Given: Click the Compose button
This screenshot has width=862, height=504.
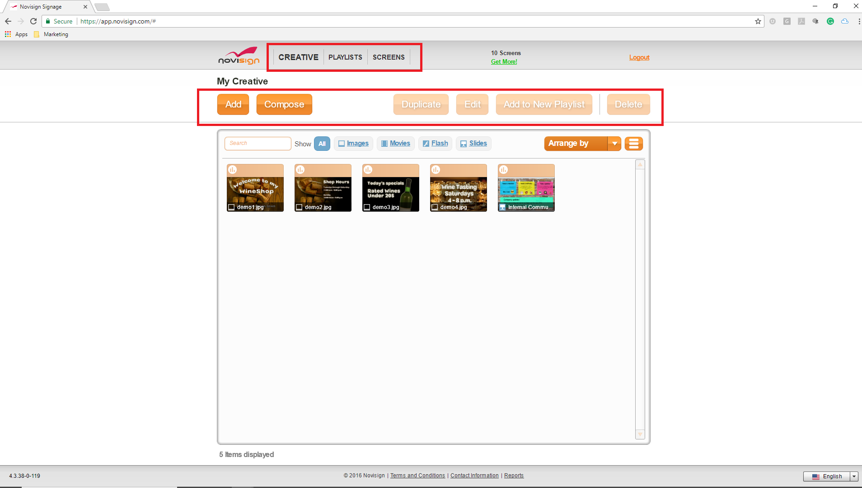Looking at the screenshot, I should (x=284, y=104).
